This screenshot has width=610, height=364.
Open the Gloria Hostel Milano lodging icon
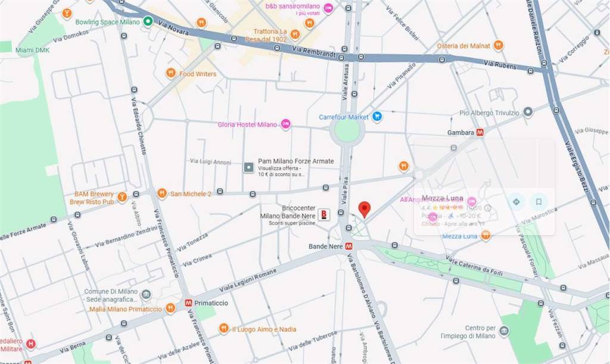pos(286,124)
